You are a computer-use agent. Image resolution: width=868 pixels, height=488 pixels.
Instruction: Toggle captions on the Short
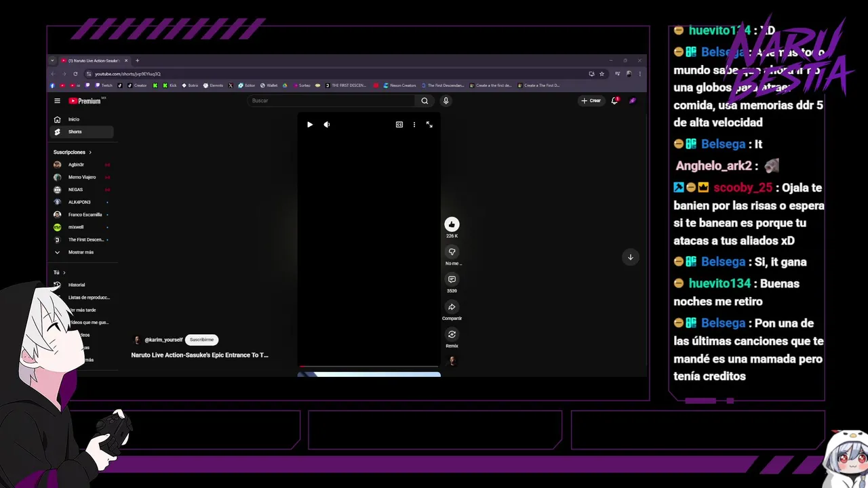point(399,125)
